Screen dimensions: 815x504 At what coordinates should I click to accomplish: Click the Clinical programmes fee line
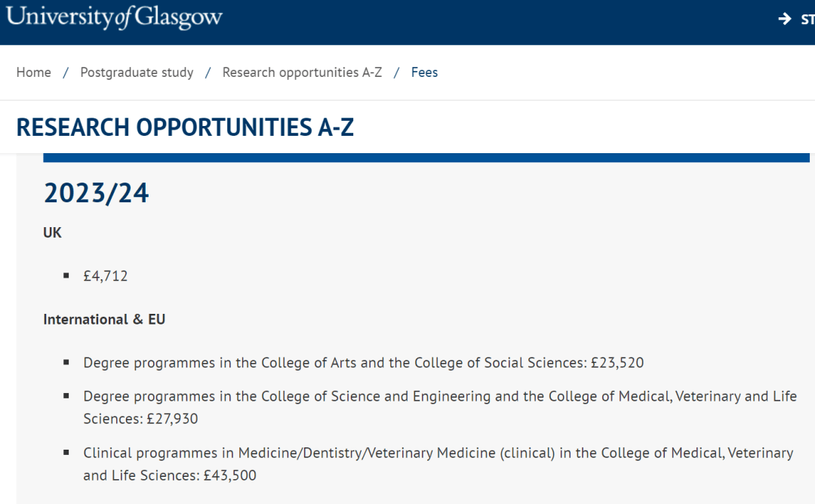[438, 464]
